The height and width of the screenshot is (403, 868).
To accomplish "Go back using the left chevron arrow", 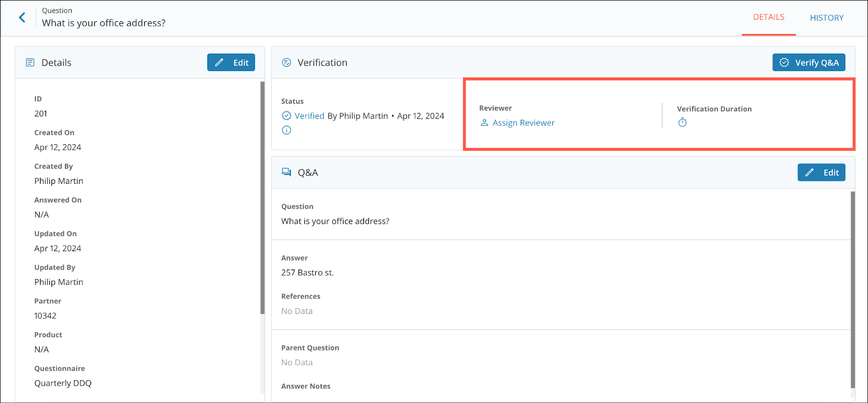I will click(22, 17).
